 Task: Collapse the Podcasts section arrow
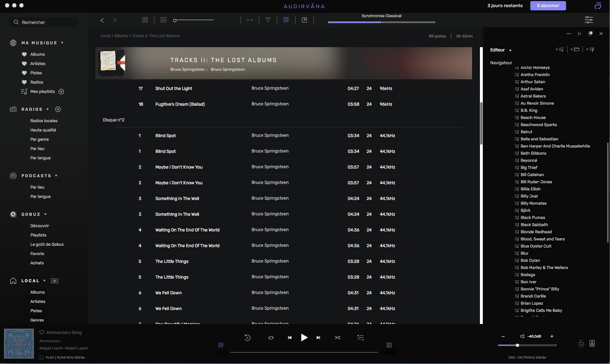click(x=56, y=176)
